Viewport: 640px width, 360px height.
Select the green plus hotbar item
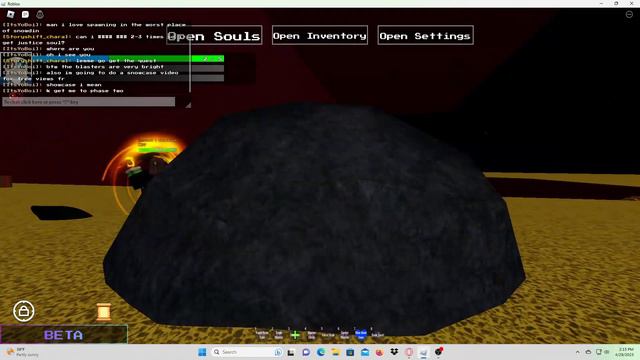[295, 335]
